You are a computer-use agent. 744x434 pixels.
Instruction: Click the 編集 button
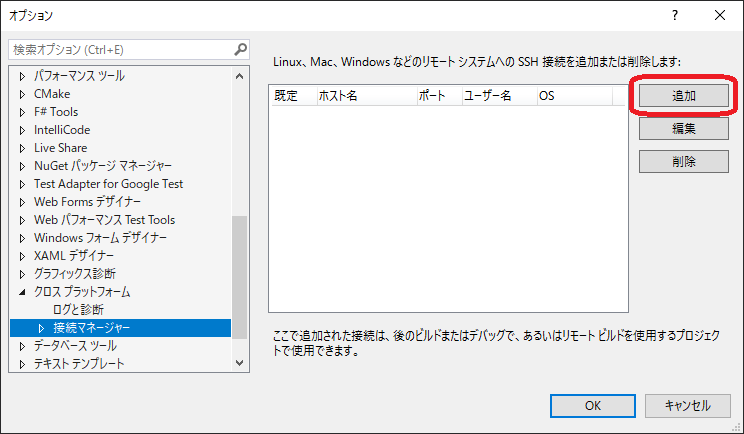(x=684, y=129)
